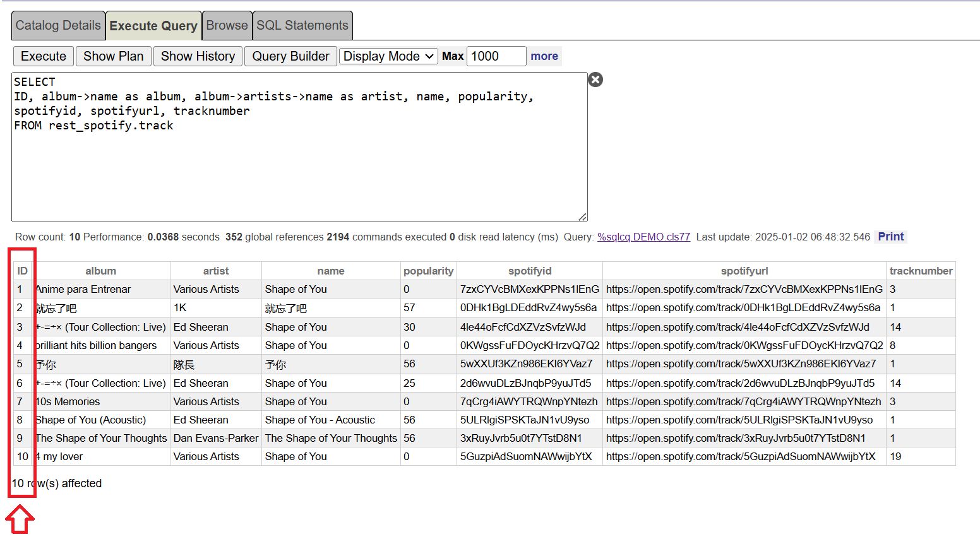
Task: Grab the query text area resize handle
Action: coord(582,216)
